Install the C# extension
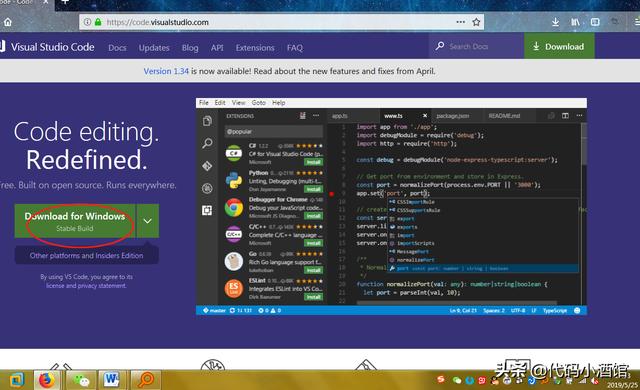The image size is (640, 390). [313, 162]
